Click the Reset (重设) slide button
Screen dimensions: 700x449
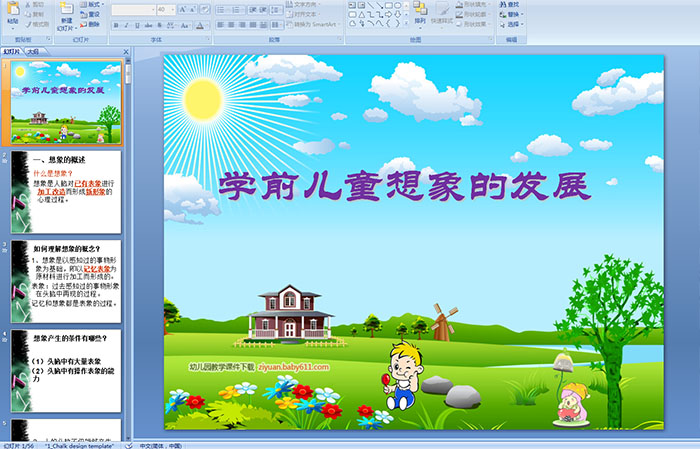(89, 14)
